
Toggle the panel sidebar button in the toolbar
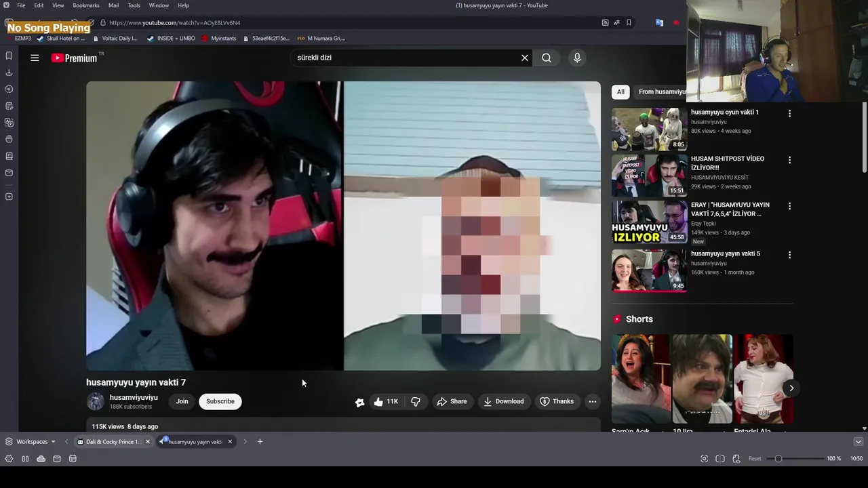coord(8,22)
